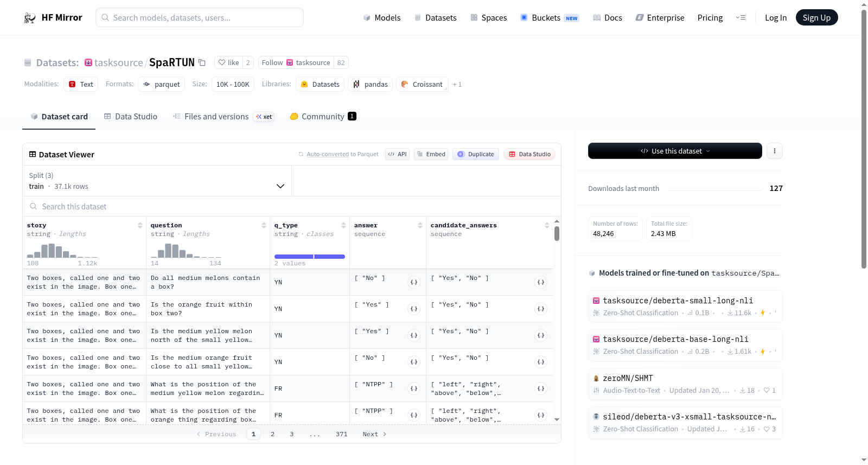Click the Search this dataset field
This screenshot has width=868, height=465.
coord(292,206)
